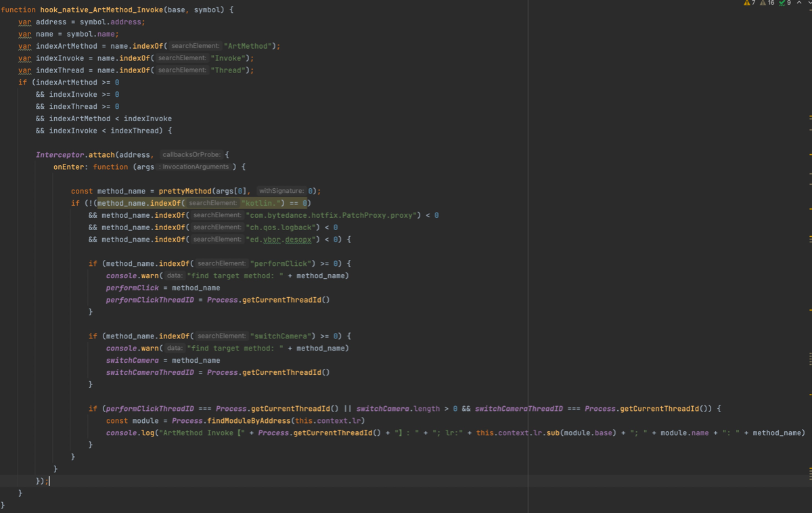Click Process.findModuleByAddress call
Screen dimensions: 812x513
[x=231, y=421]
